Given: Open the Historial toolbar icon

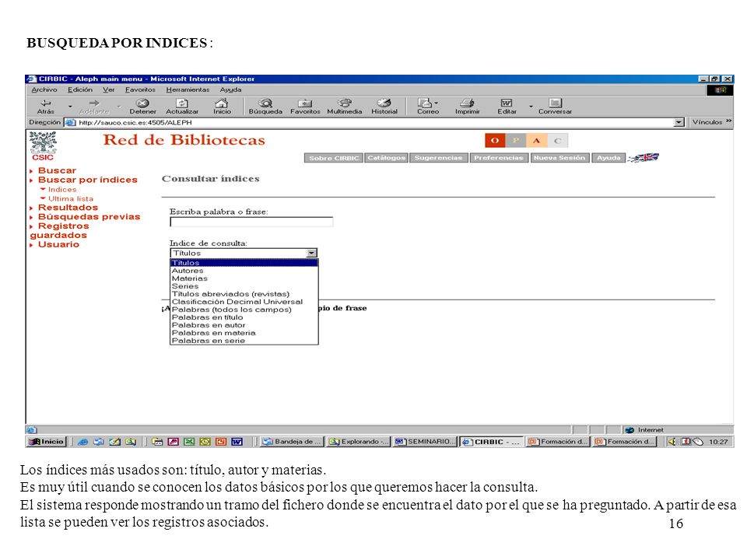Looking at the screenshot, I should pyautogui.click(x=384, y=103).
